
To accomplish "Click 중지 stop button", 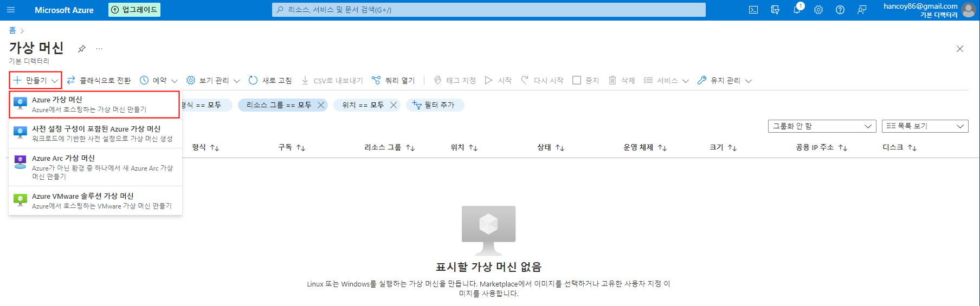I will (585, 80).
